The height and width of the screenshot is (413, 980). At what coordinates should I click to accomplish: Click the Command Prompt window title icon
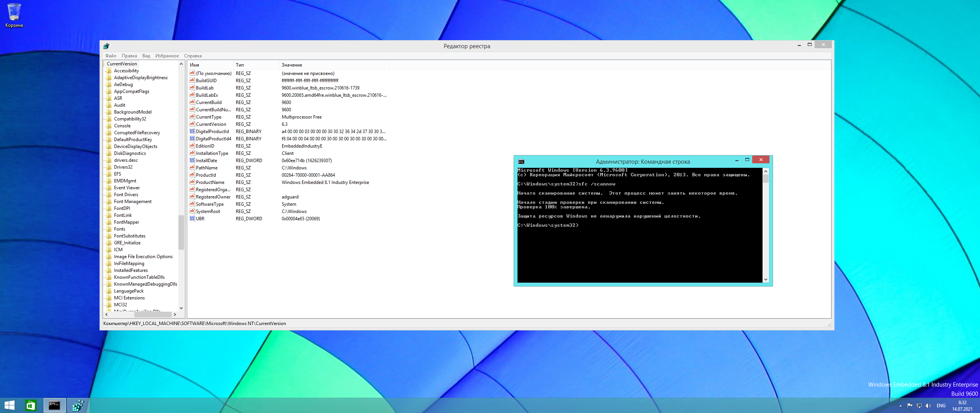point(521,162)
